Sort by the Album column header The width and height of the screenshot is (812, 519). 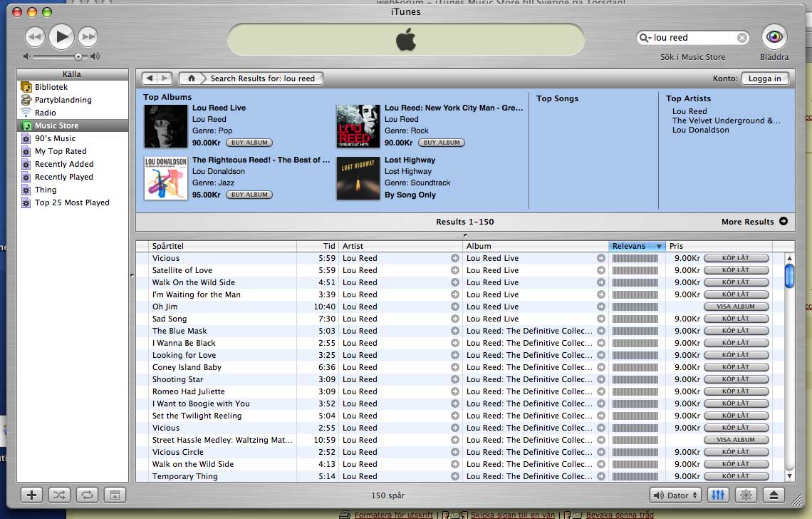point(536,246)
